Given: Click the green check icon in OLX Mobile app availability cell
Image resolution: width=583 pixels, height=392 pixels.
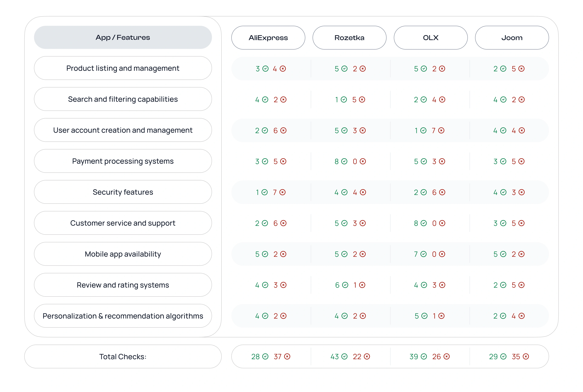Looking at the screenshot, I should [x=423, y=254].
